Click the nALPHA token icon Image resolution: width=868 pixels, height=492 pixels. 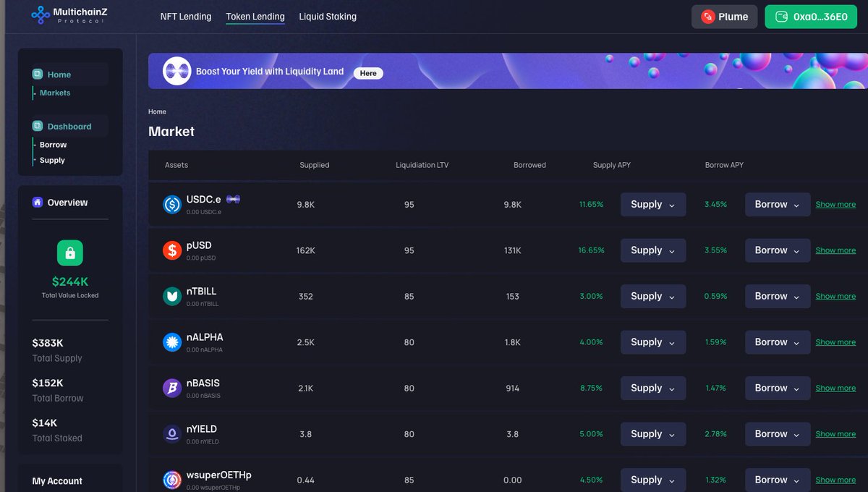pos(172,342)
